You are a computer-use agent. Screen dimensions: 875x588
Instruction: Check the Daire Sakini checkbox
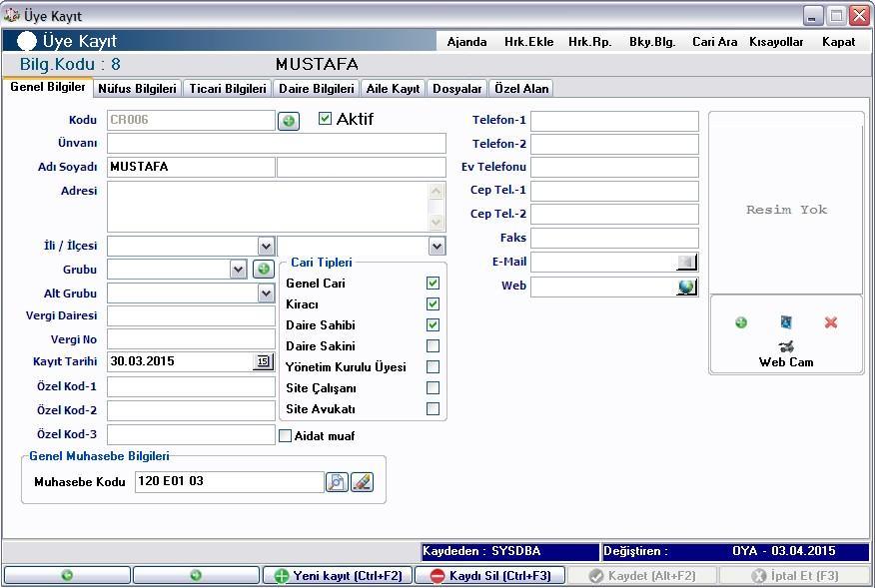point(433,345)
